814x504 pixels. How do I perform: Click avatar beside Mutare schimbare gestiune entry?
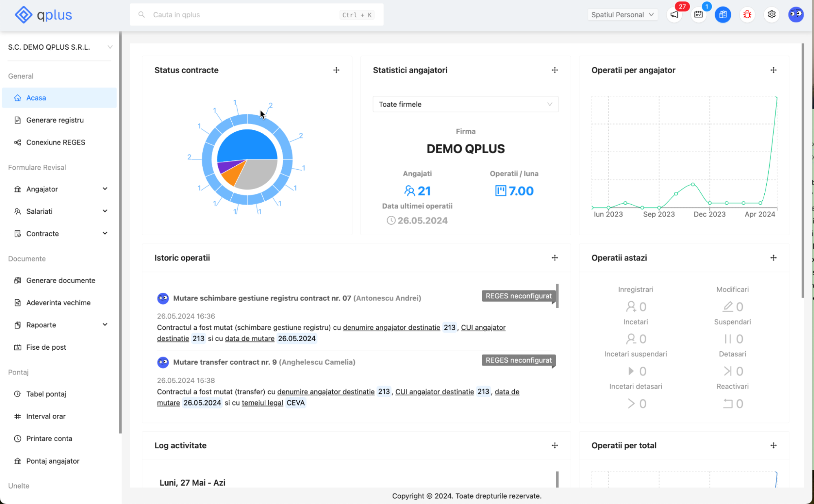coord(163,298)
